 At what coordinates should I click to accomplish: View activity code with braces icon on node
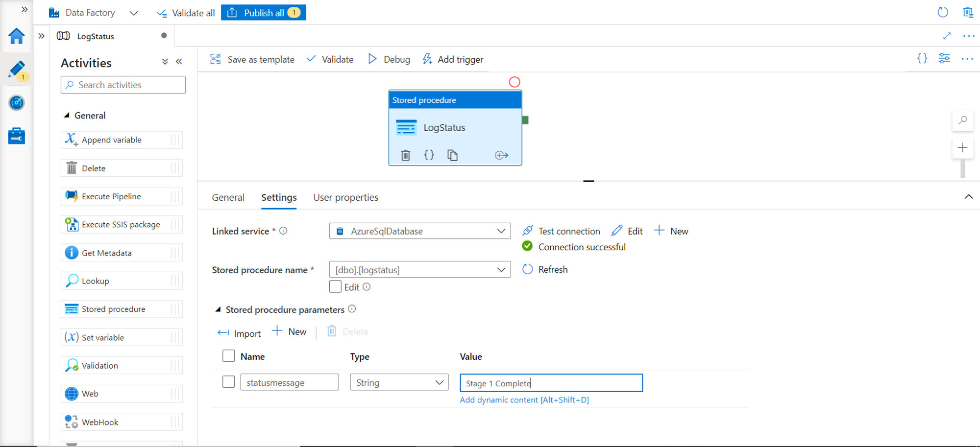[x=429, y=155]
